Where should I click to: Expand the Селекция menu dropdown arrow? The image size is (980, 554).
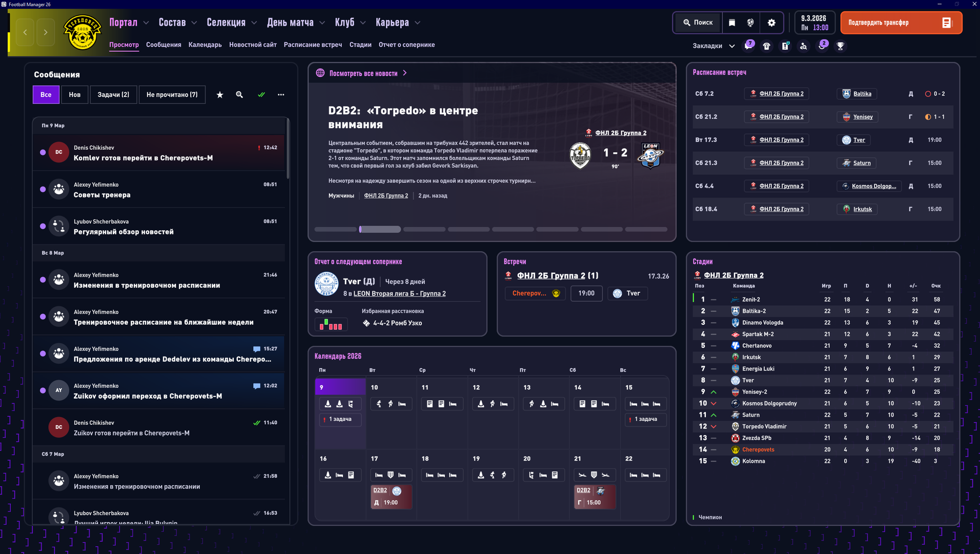tap(254, 23)
